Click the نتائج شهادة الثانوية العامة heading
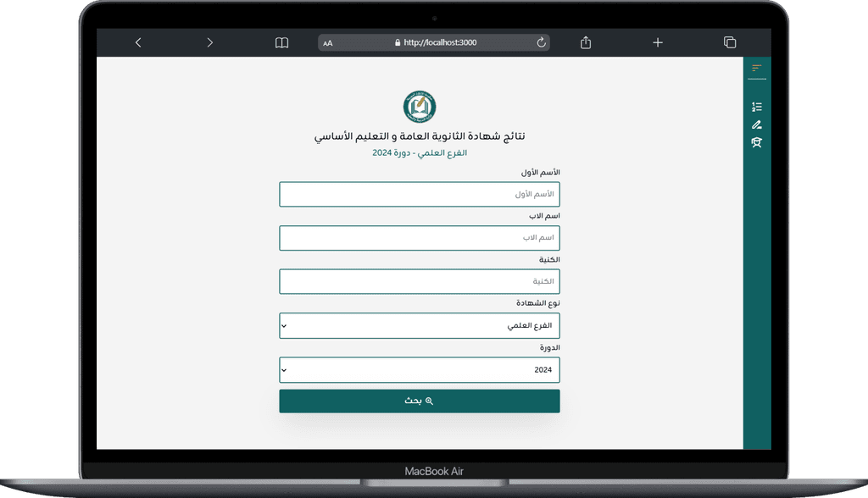The image size is (868, 498). 420,136
